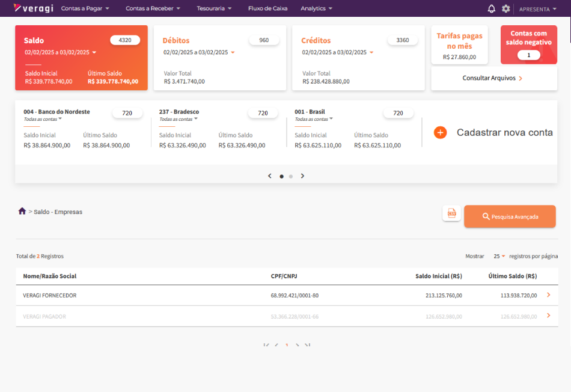The image size is (571, 392).
Task: Open Consultar Arquivos link
Action: (x=493, y=78)
